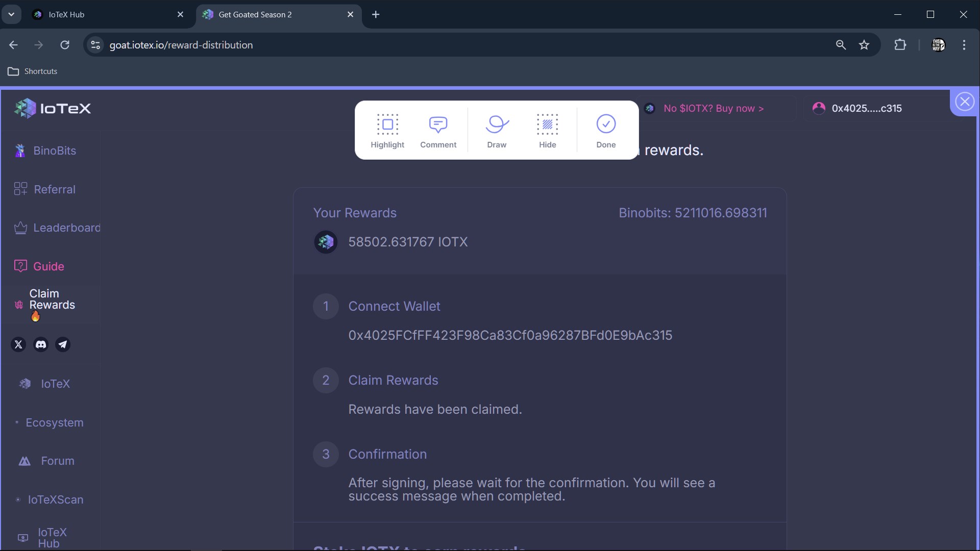
Task: Click the BinoBits sidebar icon
Action: pos(20,151)
